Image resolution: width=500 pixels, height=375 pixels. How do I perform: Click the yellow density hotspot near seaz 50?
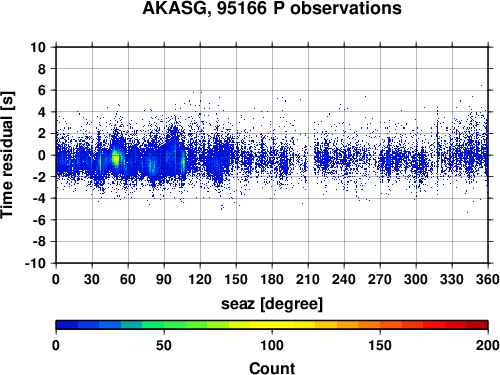[115, 158]
